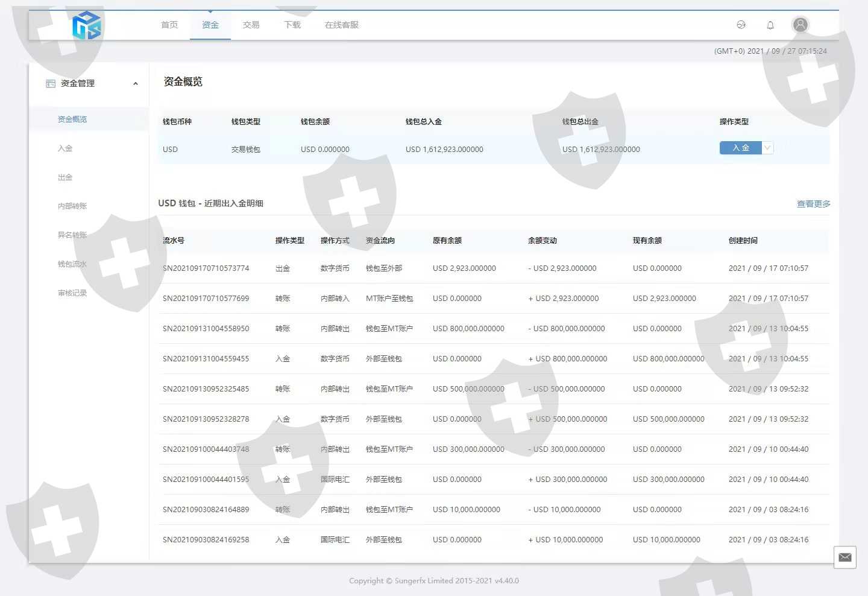Collapse the 资金管理 sidebar section

pos(136,84)
